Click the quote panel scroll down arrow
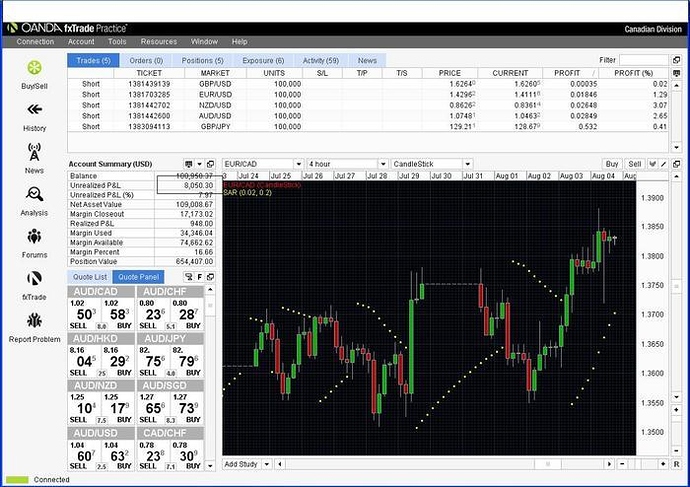Image resolution: width=690 pixels, height=487 pixels. (210, 465)
